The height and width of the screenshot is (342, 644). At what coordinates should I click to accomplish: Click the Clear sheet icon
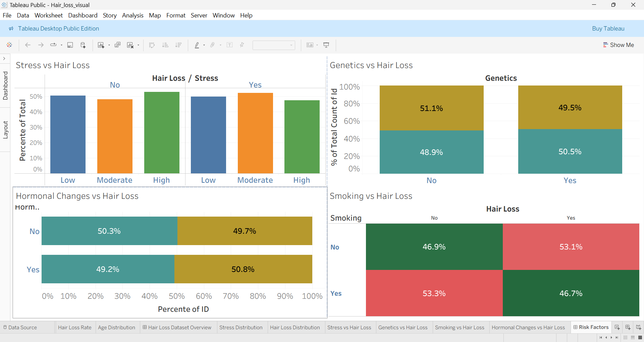(x=130, y=45)
